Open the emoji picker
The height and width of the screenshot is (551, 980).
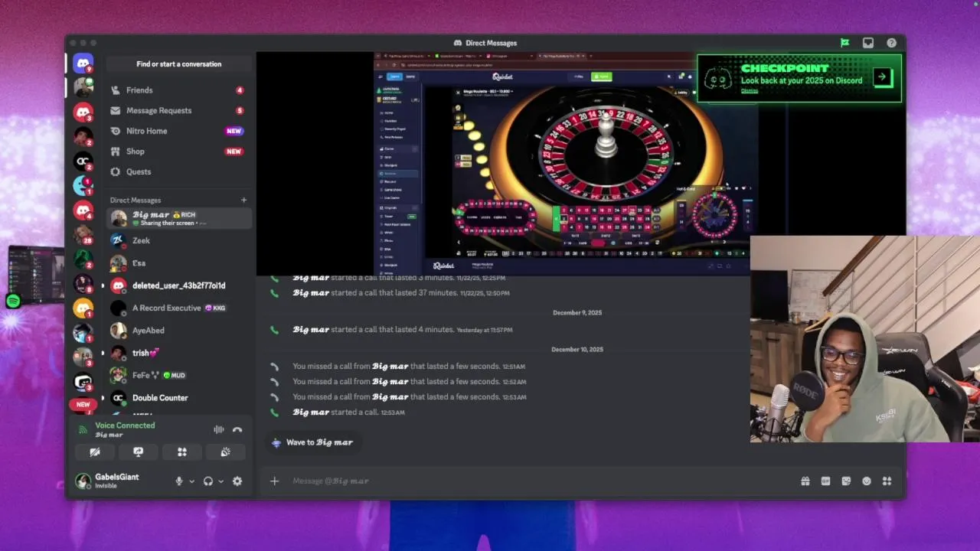point(867,481)
